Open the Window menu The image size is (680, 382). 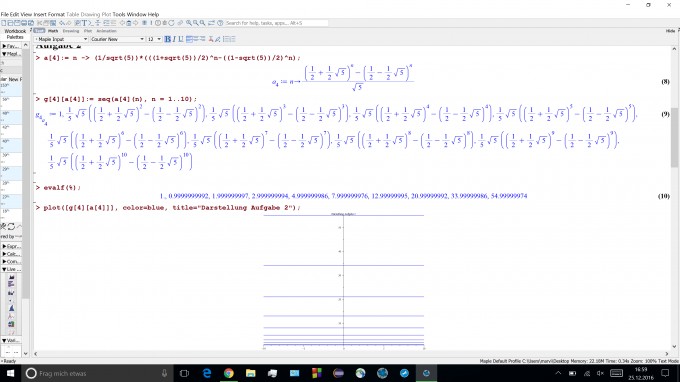[x=137, y=14]
